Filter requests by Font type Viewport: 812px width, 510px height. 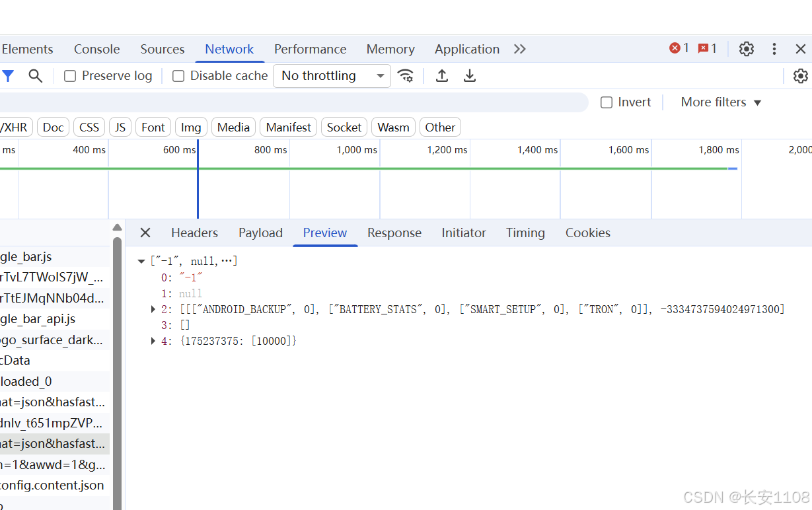153,127
